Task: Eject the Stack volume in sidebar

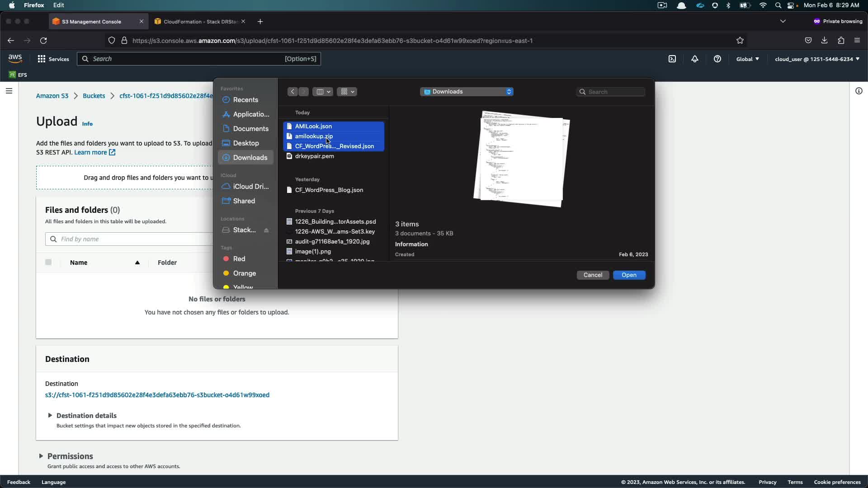Action: pyautogui.click(x=266, y=230)
